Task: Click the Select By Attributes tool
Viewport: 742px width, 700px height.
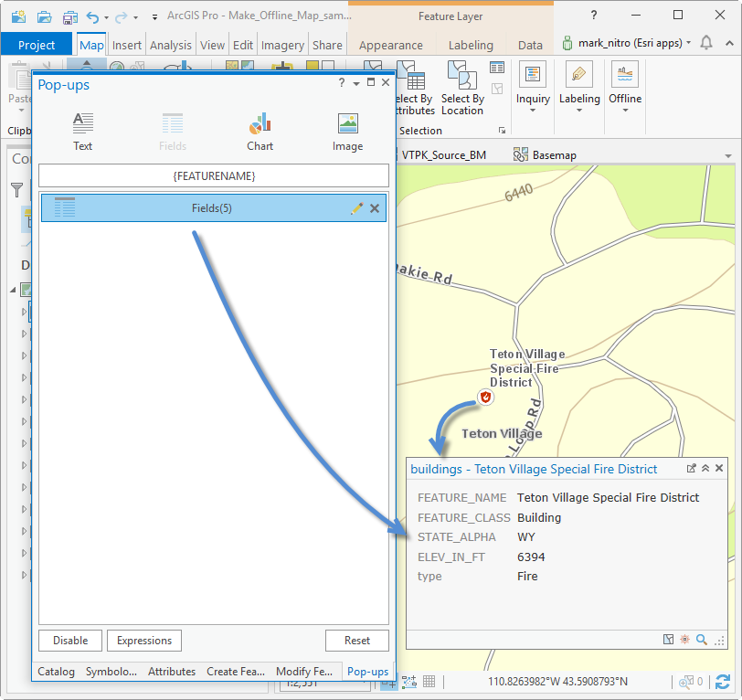Action: 414,89
